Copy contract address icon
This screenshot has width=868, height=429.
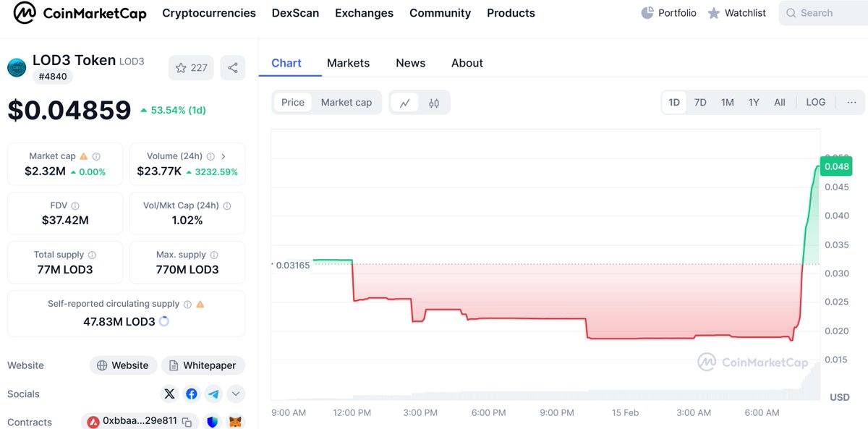(x=187, y=422)
